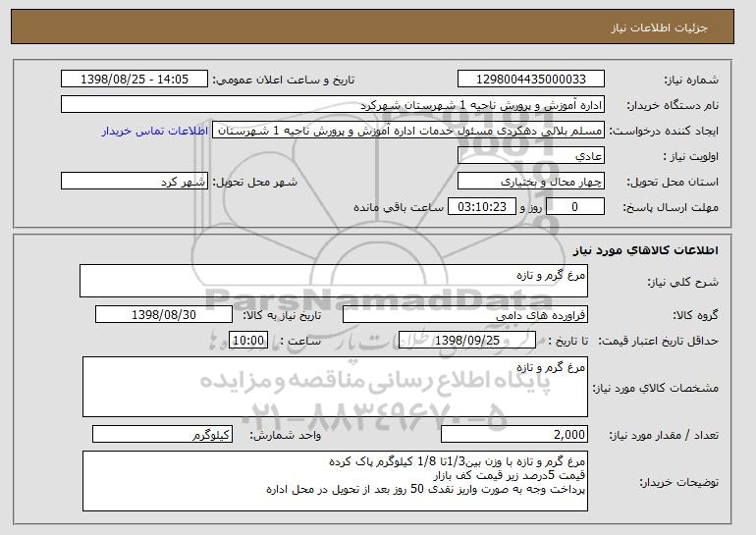The height and width of the screenshot is (535, 756).
Task: Open the اطلاعات تماس خریدار link
Action: click(x=155, y=131)
